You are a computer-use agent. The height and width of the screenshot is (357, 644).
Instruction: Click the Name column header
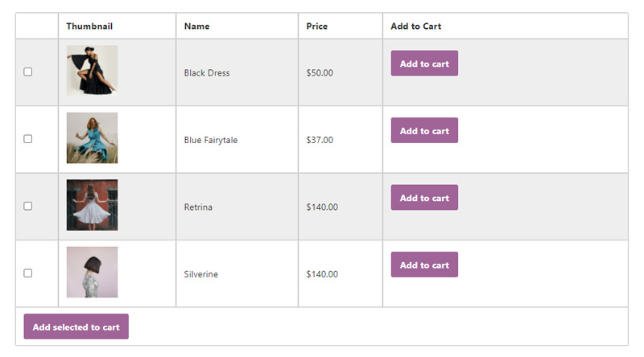[x=196, y=27]
